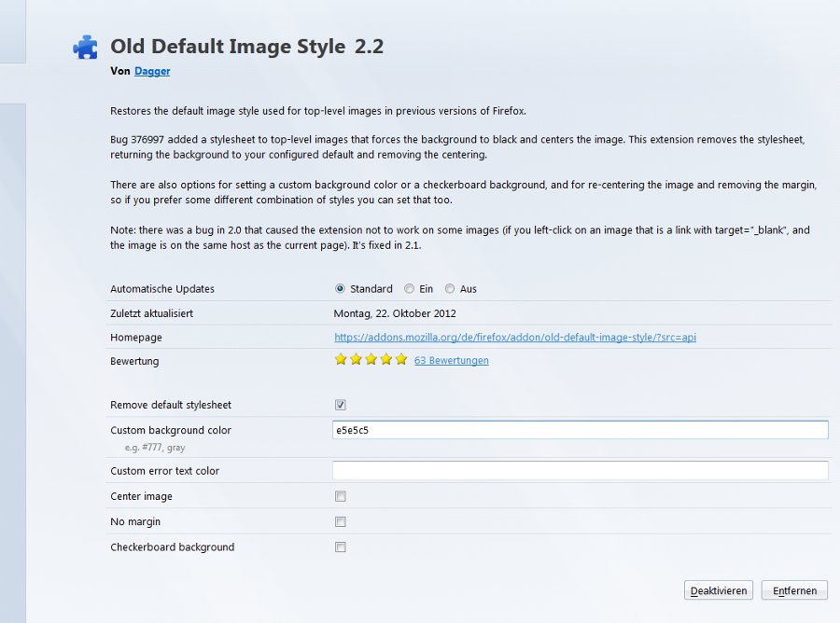
Task: Click the Custom error text color label
Action: (165, 471)
